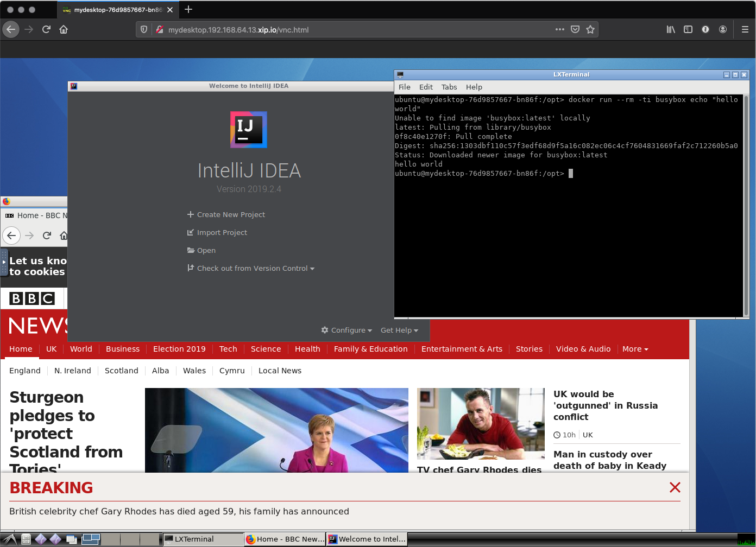Image resolution: width=756 pixels, height=547 pixels.
Task: Open Business section in BBC nav
Action: [x=123, y=349]
